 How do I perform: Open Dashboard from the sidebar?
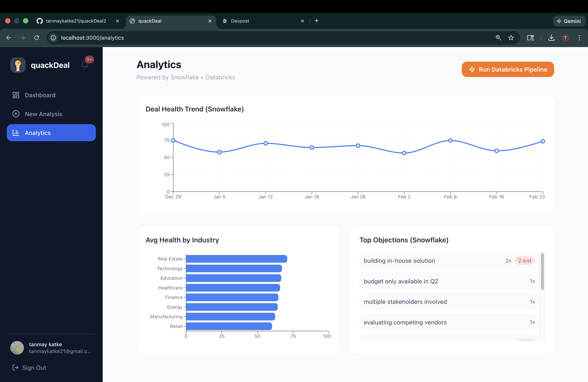tap(40, 95)
